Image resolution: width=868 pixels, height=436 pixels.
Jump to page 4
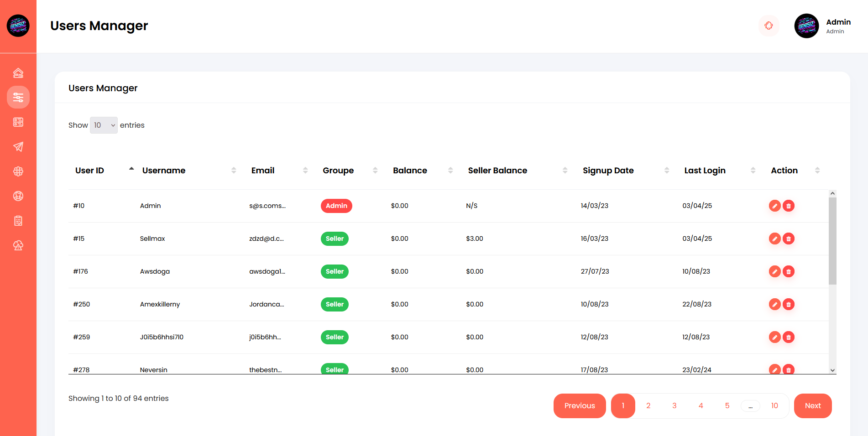click(701, 406)
